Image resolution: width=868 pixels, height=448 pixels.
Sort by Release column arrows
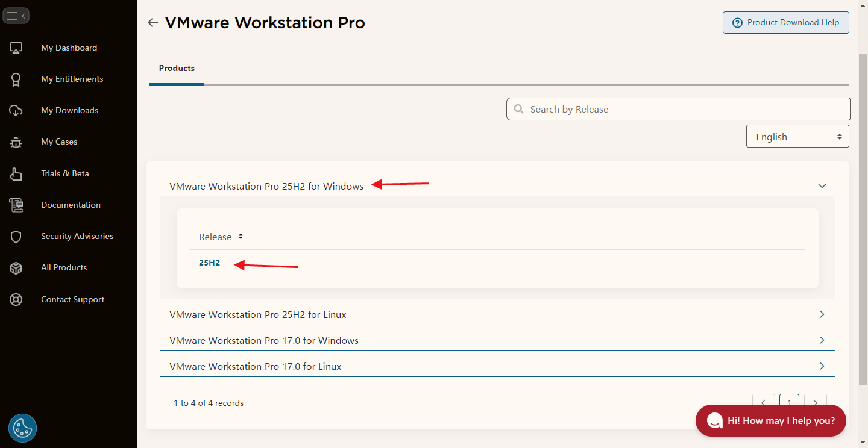click(241, 237)
